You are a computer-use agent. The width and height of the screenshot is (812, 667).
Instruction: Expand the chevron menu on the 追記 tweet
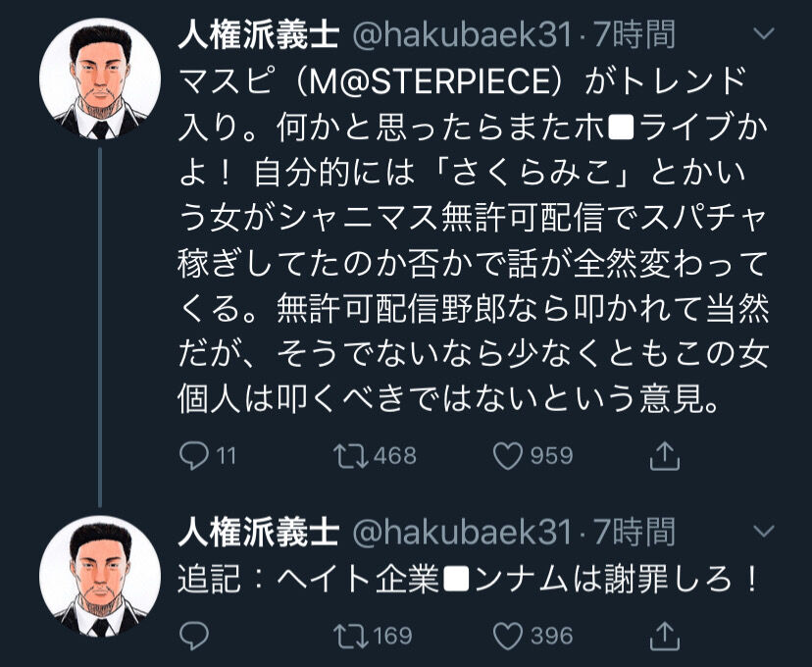(761, 533)
